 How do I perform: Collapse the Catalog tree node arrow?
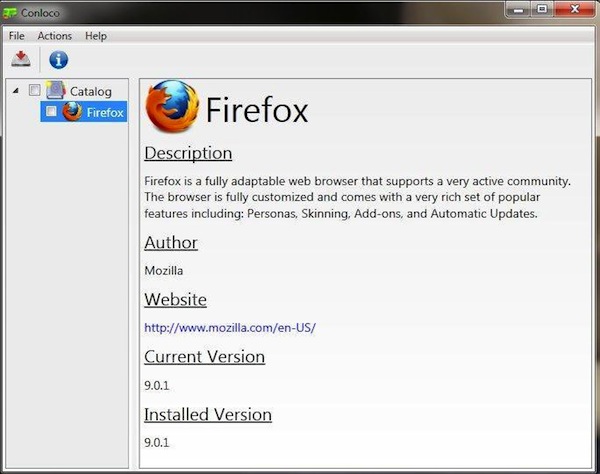coord(16,91)
